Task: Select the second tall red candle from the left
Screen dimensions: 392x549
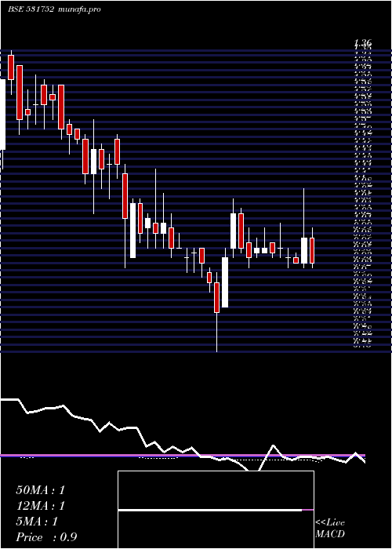Action: click(20, 93)
